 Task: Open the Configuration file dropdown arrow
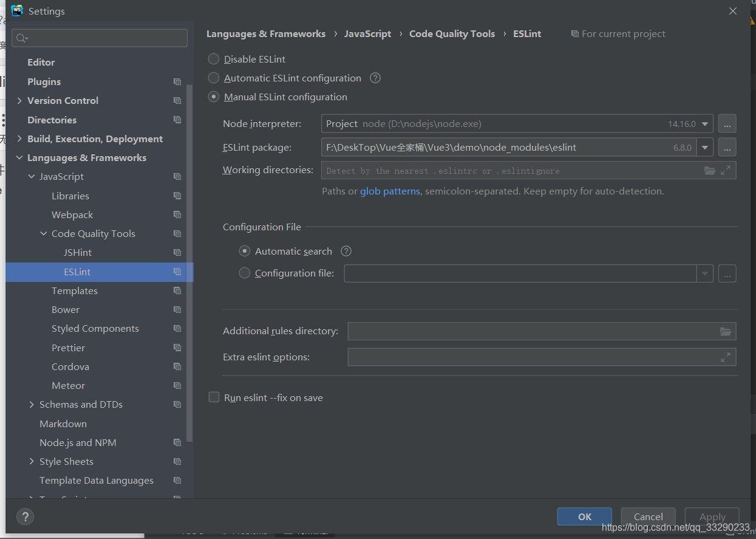click(x=704, y=273)
